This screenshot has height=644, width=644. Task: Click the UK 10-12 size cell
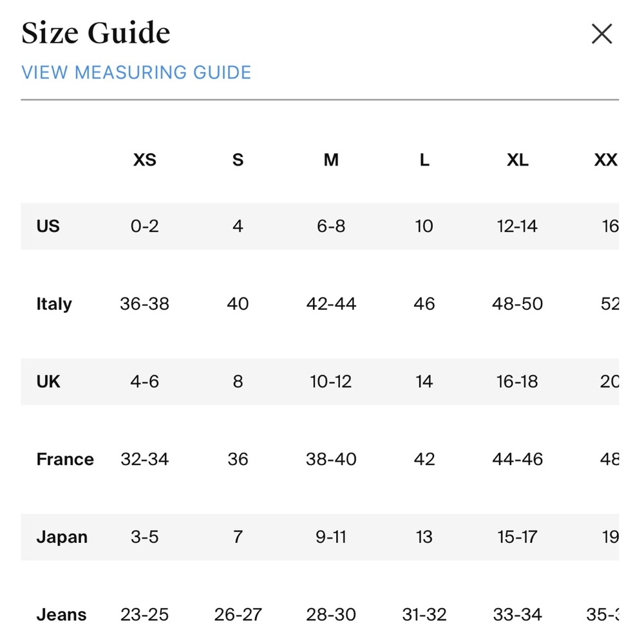[331, 381]
